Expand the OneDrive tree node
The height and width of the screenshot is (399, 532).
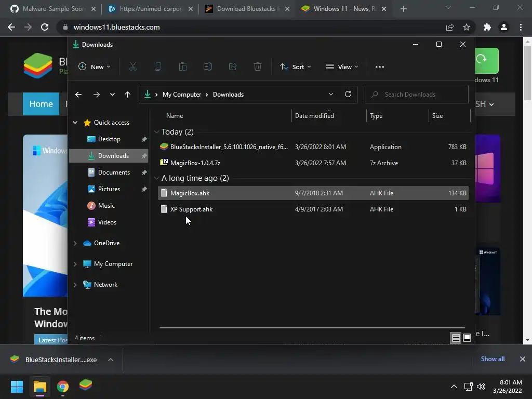75,243
